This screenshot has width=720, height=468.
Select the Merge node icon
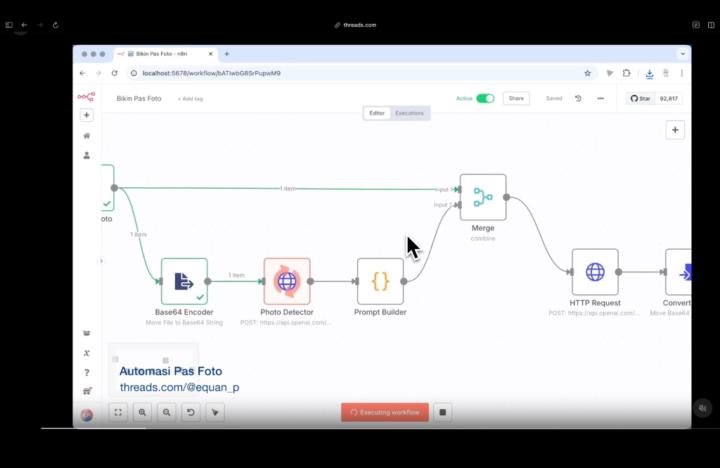pos(483,197)
